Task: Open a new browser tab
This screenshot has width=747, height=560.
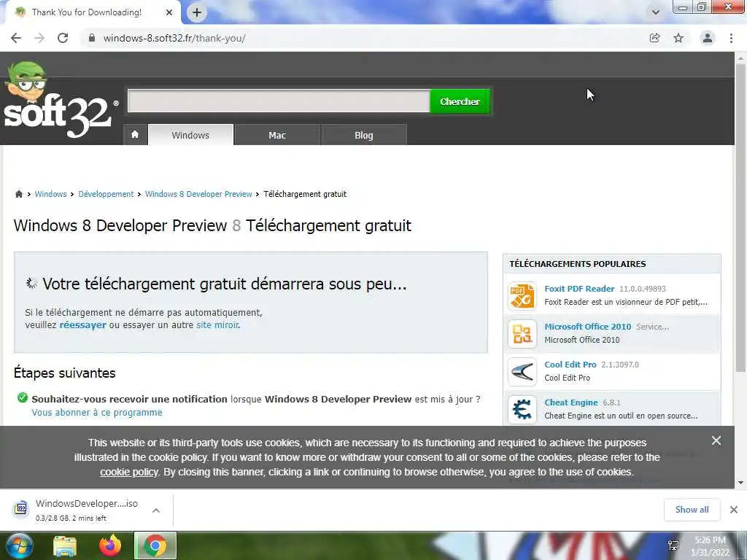Action: (197, 12)
